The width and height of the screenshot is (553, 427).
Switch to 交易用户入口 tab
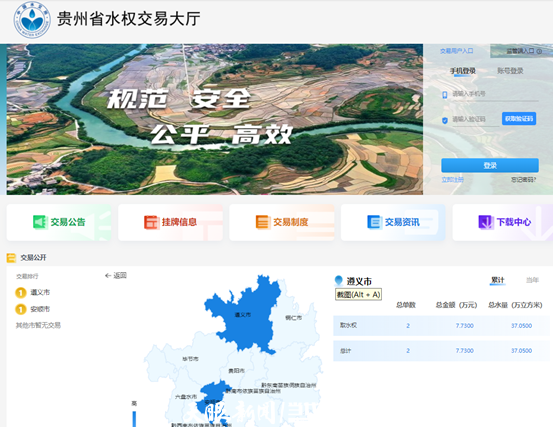coord(456,51)
